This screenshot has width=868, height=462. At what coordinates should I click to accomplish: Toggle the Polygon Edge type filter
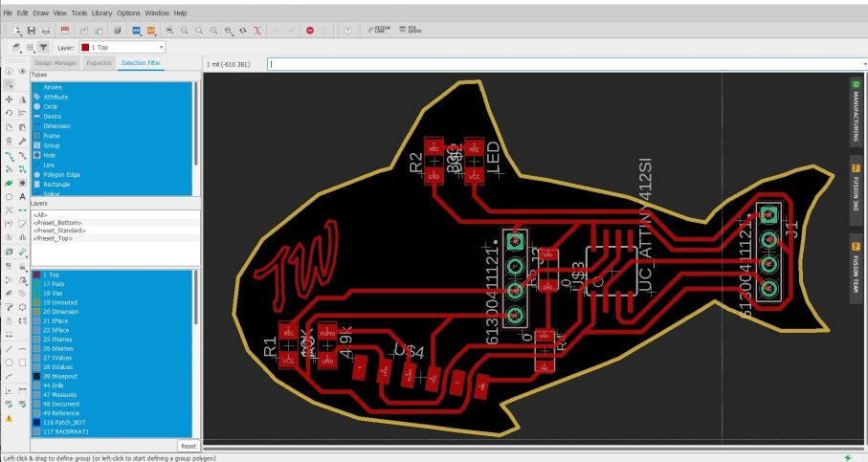pyautogui.click(x=61, y=175)
